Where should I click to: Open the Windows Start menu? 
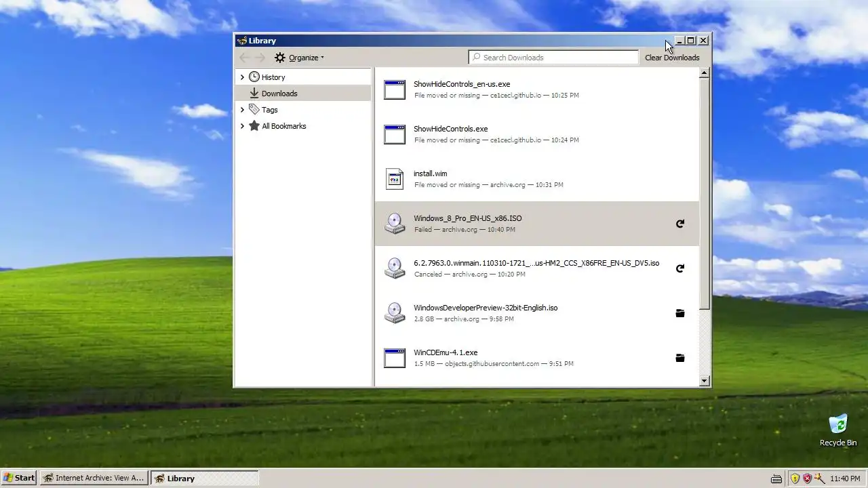click(19, 478)
